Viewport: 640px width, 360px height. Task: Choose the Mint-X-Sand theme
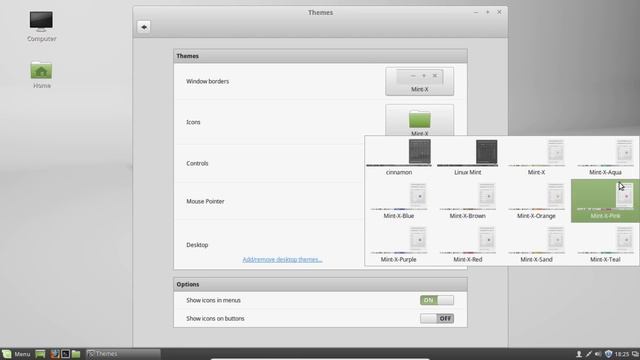pos(536,244)
